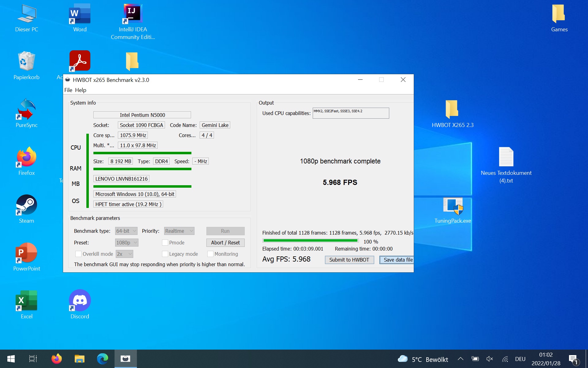Click HWBOT benchmark taskbar button
This screenshot has height=368, width=588.
(126, 359)
